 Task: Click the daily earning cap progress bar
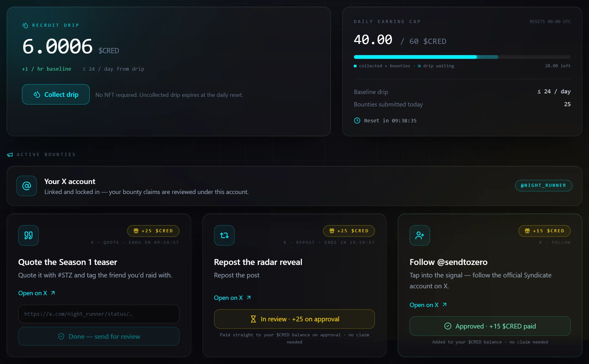(462, 57)
